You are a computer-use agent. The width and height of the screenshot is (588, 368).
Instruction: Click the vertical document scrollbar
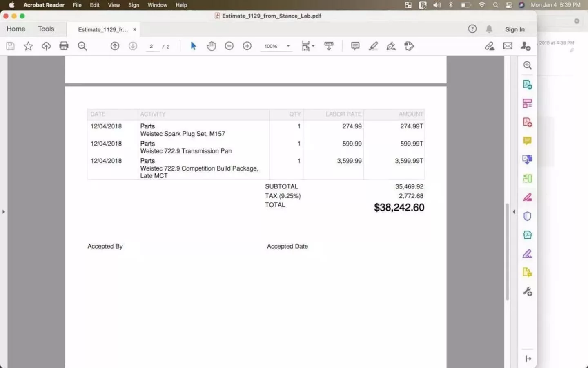pos(507,251)
